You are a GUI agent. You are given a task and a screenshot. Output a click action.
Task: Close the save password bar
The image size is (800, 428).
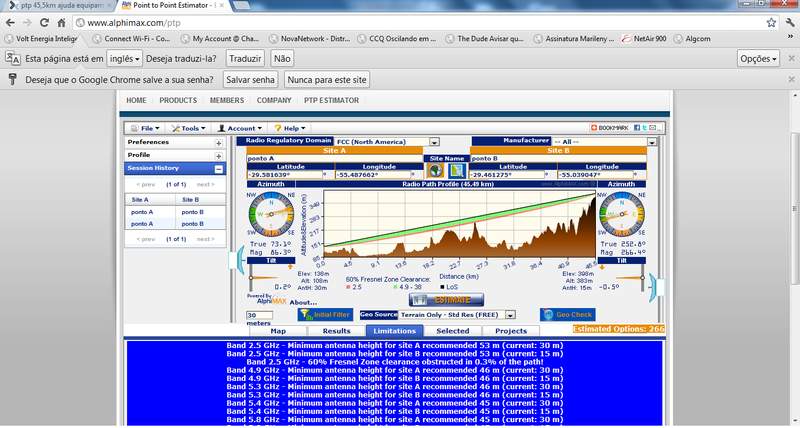pyautogui.click(x=791, y=80)
